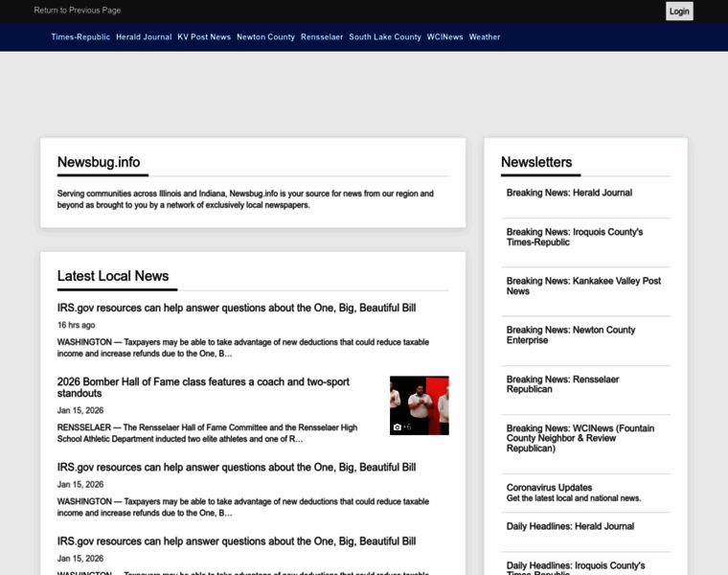Click the Return to Previous Page link
Viewport: 728px width, 575px height.
point(77,11)
